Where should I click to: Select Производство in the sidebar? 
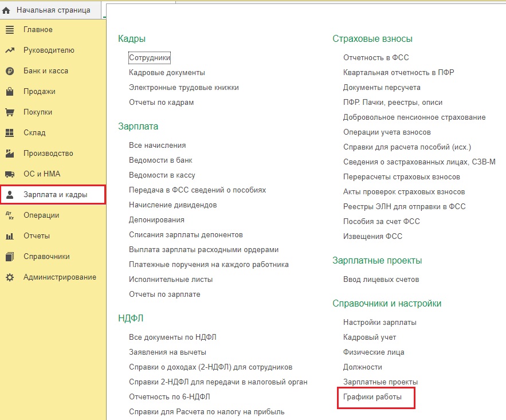click(48, 154)
